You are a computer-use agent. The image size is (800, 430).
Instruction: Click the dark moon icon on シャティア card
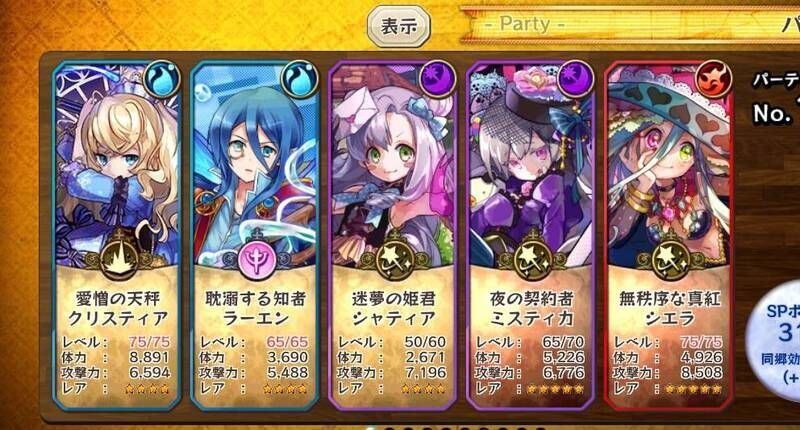pos(438,80)
